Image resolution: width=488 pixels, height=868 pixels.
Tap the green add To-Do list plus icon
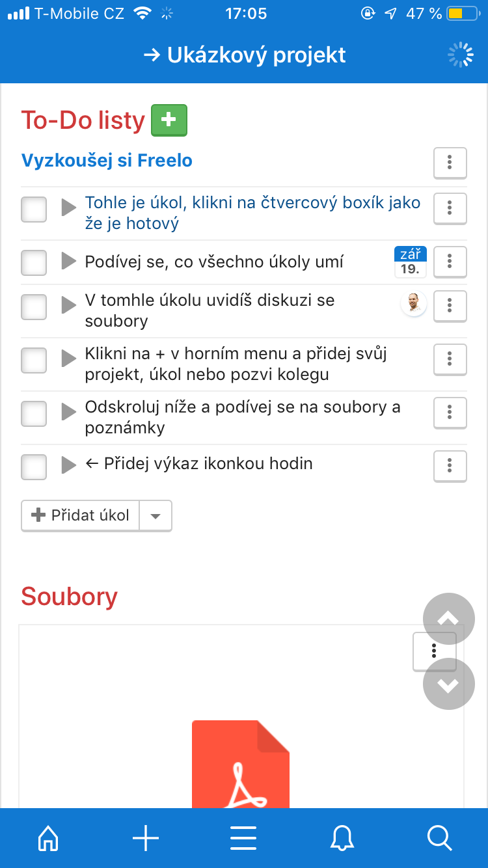(x=169, y=120)
